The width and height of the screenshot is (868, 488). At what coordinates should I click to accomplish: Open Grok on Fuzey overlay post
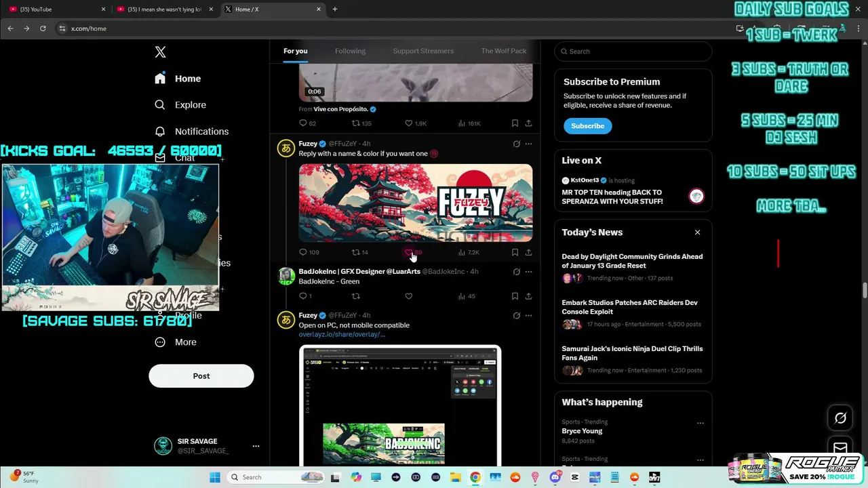click(x=516, y=316)
